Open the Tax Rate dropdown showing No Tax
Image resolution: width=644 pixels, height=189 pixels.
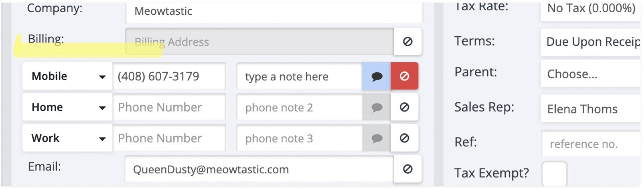click(x=590, y=9)
